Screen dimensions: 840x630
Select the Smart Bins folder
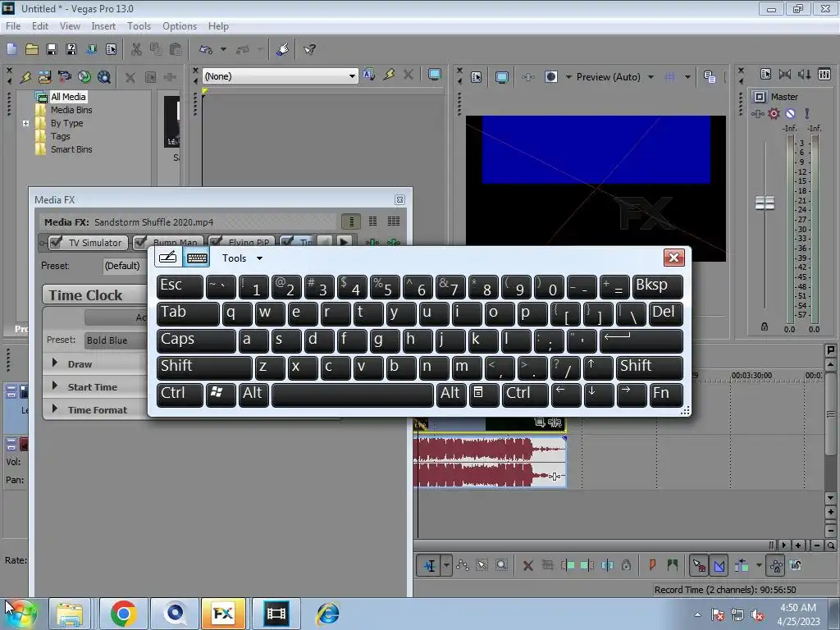[x=71, y=149]
